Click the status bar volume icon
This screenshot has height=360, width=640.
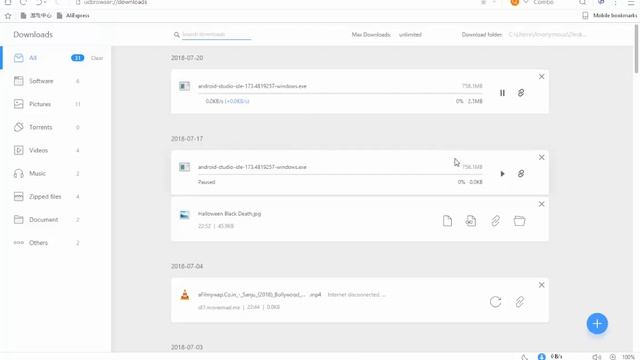(597, 357)
